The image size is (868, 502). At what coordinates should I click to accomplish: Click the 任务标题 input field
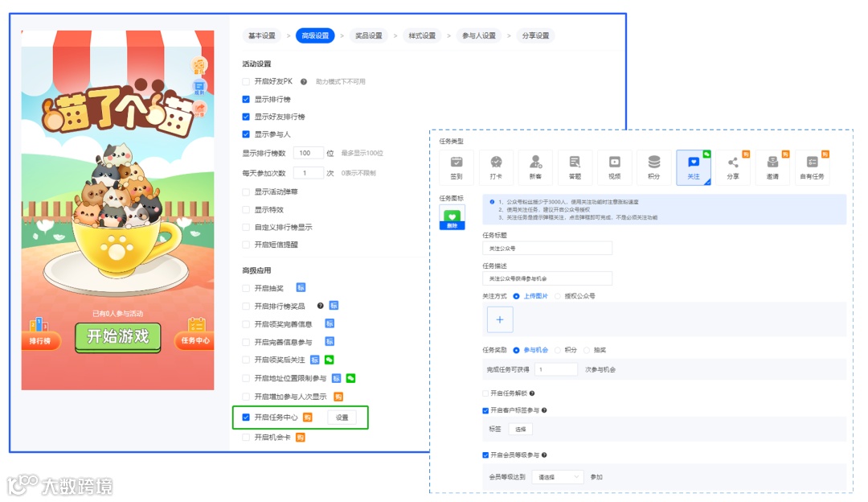pos(547,249)
